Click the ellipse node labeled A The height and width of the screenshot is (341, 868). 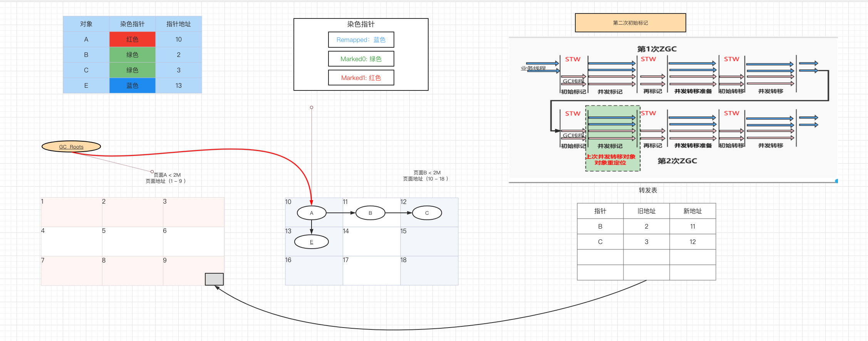pyautogui.click(x=312, y=213)
